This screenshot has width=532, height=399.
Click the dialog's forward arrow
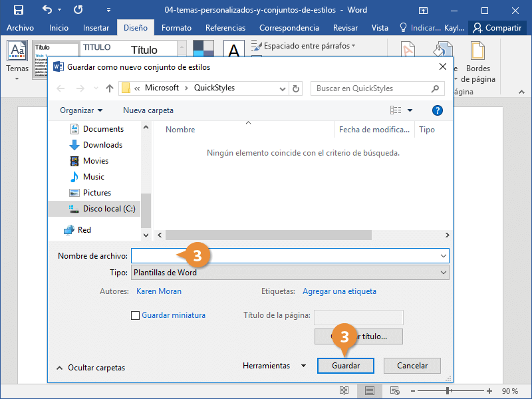coord(80,88)
